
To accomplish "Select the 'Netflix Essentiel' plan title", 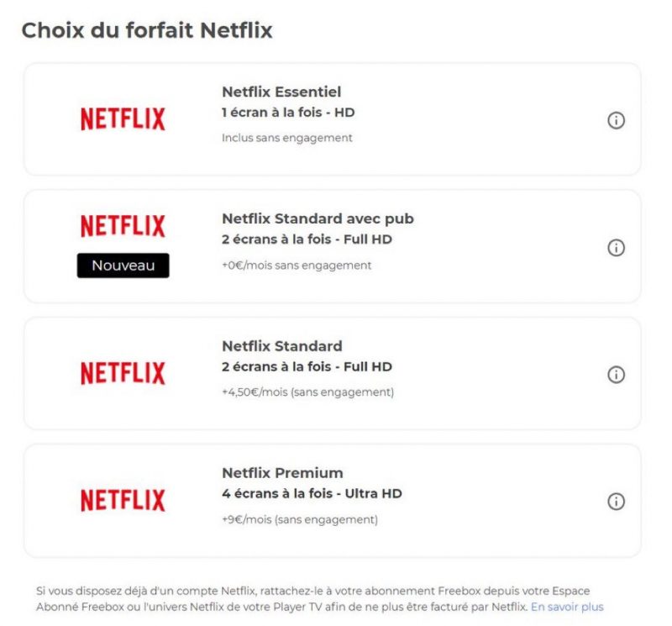I will point(281,92).
